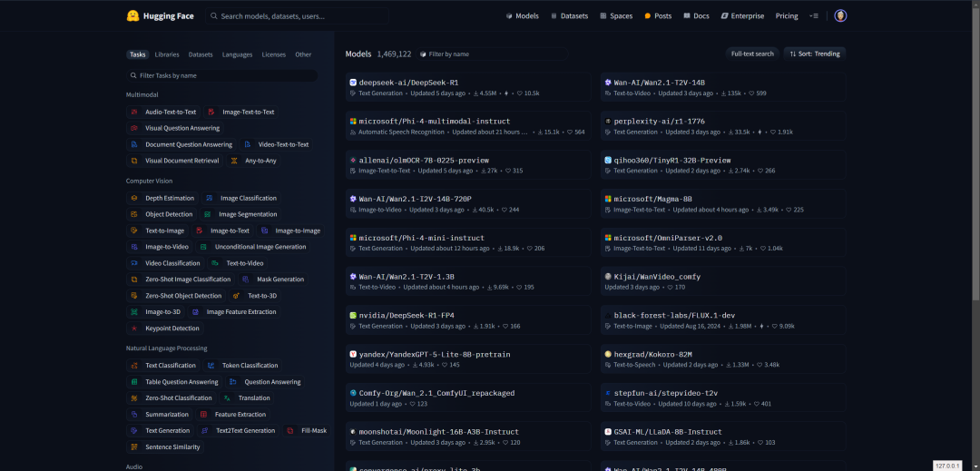The height and width of the screenshot is (471, 980).
Task: Open black-forest-labs/FLUX.1-dev model
Action: tap(723, 319)
